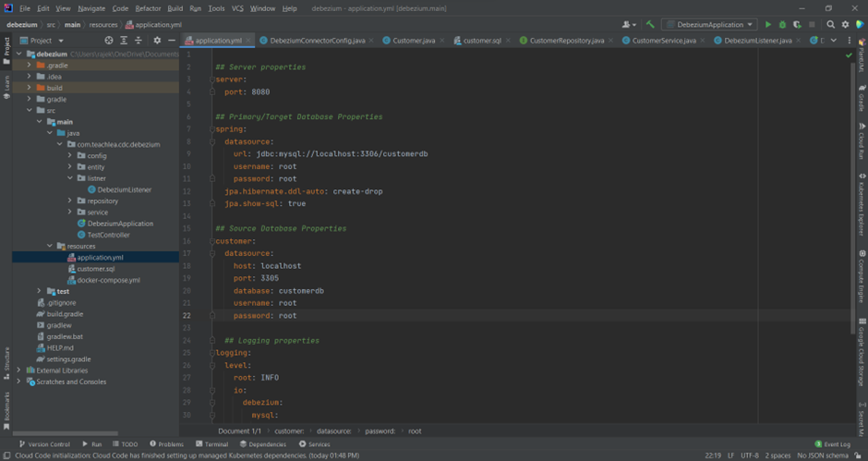868x461 pixels.
Task: Collapse all icon in Project panel
Action: pos(139,41)
